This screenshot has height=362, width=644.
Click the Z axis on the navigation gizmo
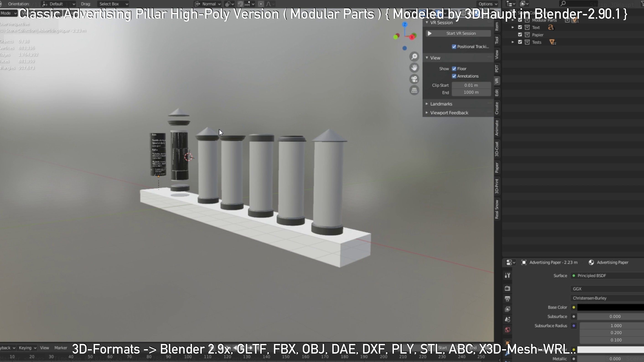pyautogui.click(x=404, y=24)
